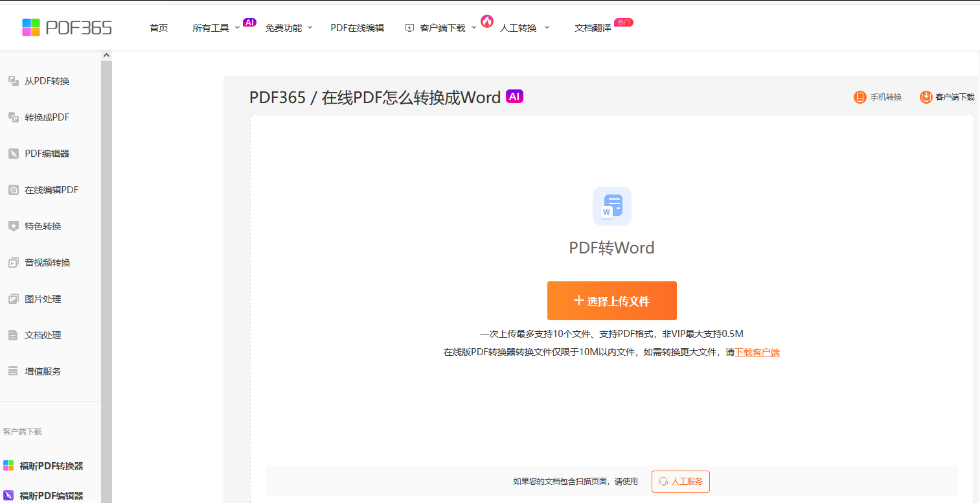Expand the 所有工具 dropdown arrow
The height and width of the screenshot is (503, 980).
[x=237, y=28]
